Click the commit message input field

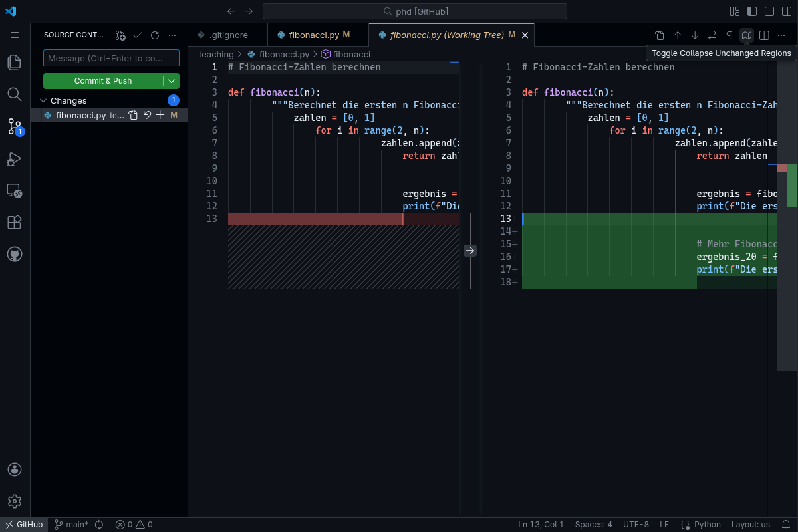coord(111,59)
